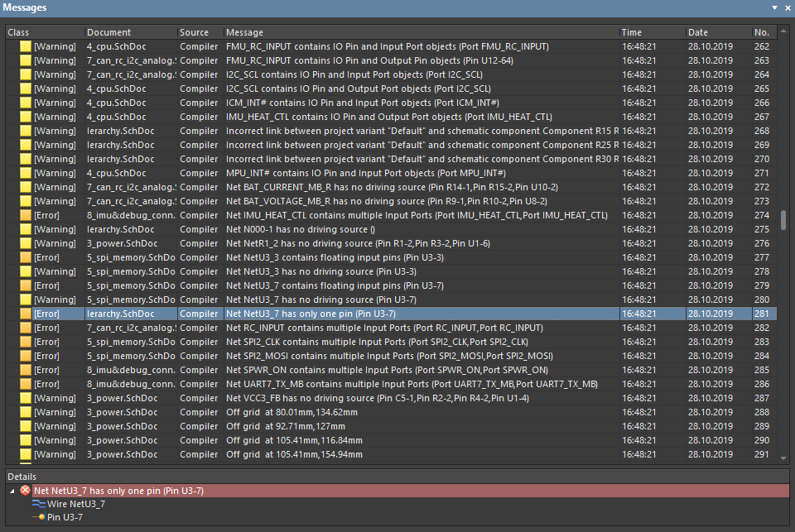This screenshot has width=795, height=532.
Task: Click the warning icon on the first Off grid row
Action: click(25, 412)
